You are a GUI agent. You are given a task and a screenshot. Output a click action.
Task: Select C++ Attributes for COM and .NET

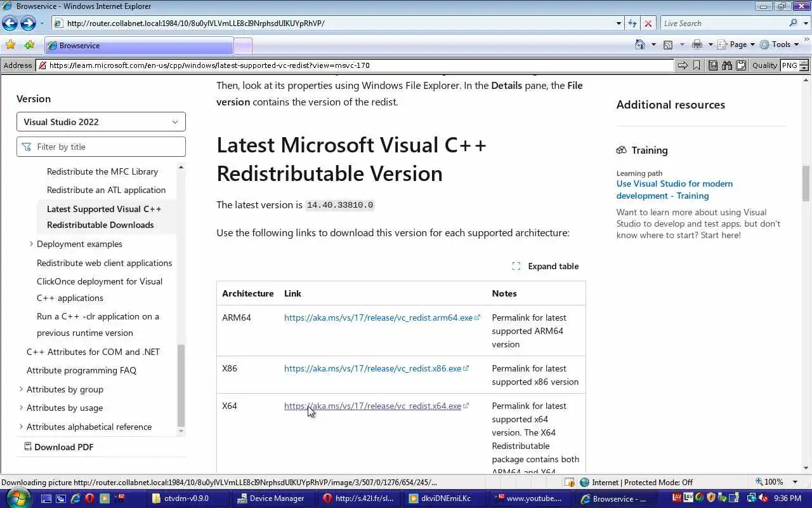[x=93, y=352]
